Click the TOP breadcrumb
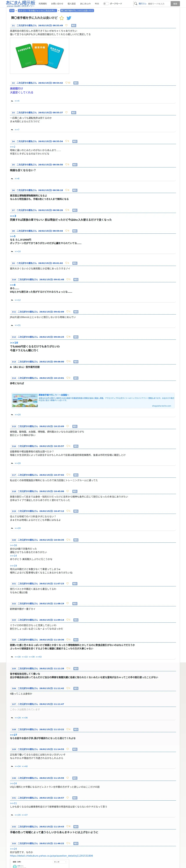 point(12,10)
